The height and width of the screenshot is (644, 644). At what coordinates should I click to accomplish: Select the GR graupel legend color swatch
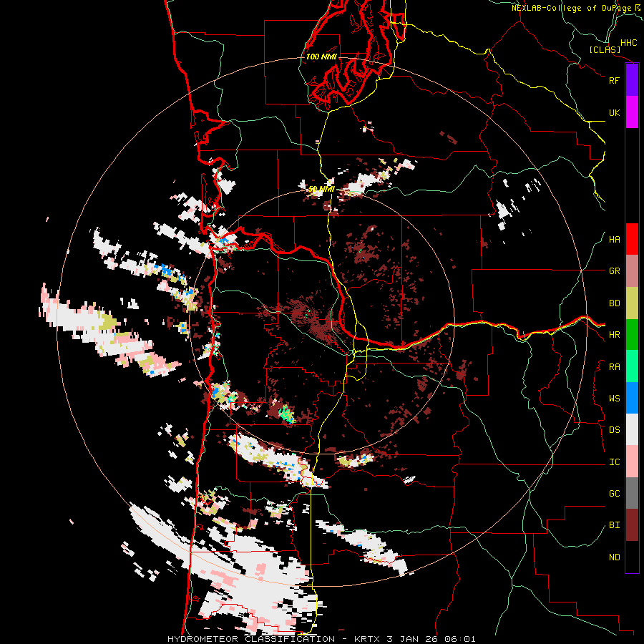coord(632,271)
